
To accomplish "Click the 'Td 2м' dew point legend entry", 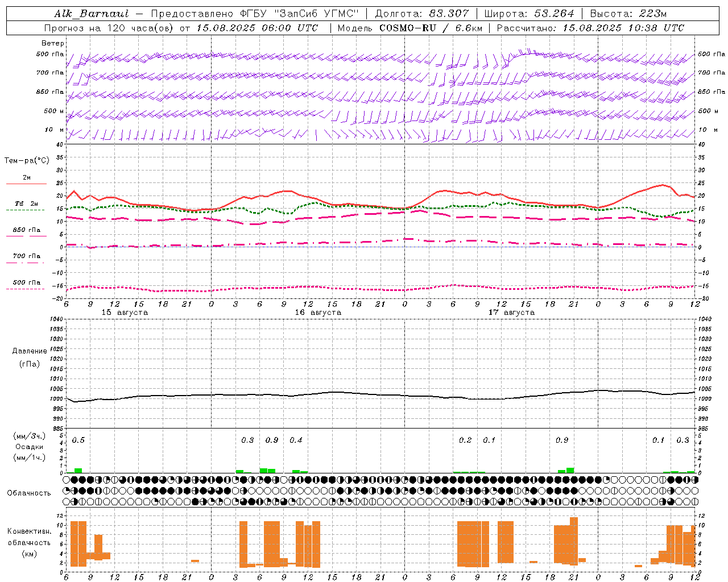I will [27, 203].
